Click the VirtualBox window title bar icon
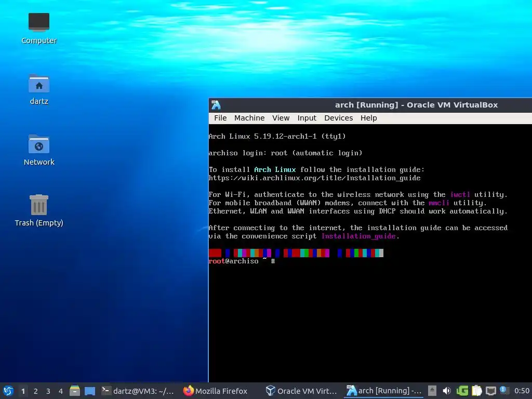The width and height of the screenshot is (532, 399). (216, 105)
